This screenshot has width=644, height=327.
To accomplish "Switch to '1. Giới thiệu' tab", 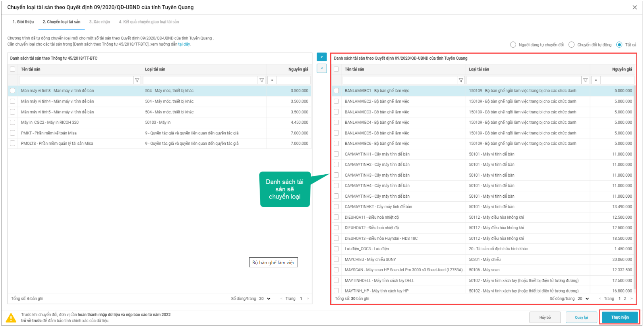I will (23, 22).
